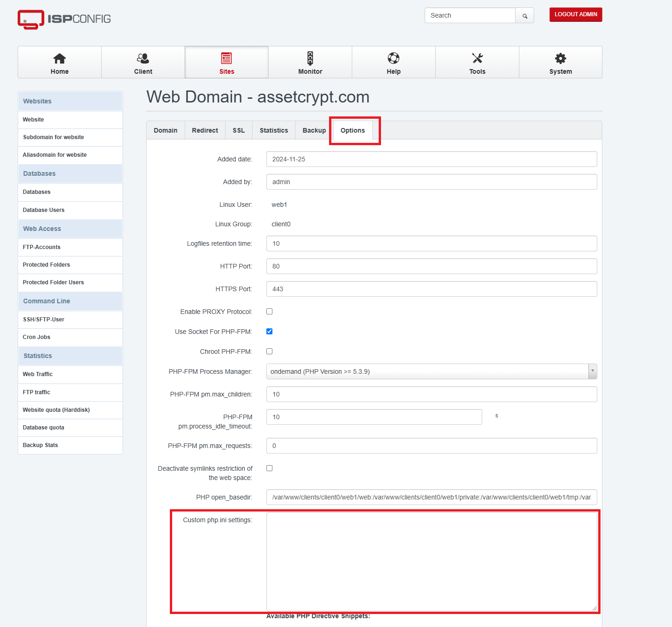Open the SSL tab
Viewport: 672px width, 627px height.
239,130
